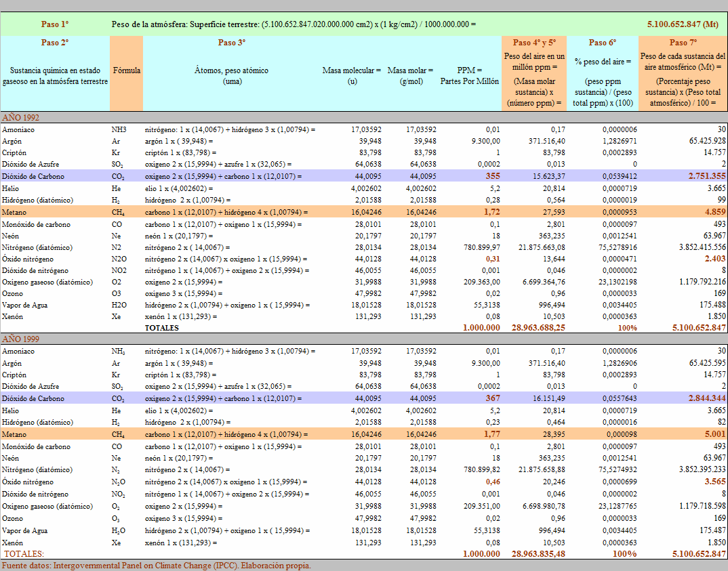This screenshot has height=571, width=728.
Task: Click the 'Paso 6°' header cell
Action: click(603, 43)
